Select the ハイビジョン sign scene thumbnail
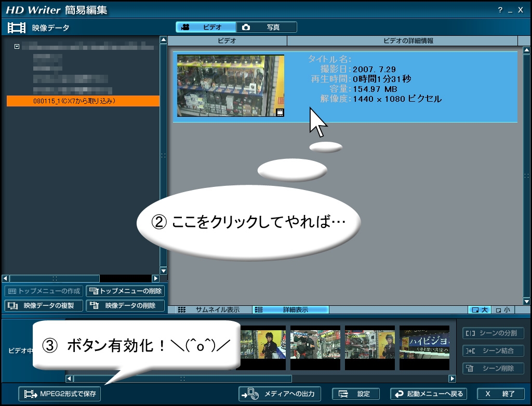This screenshot has height=406, width=532. (x=424, y=348)
